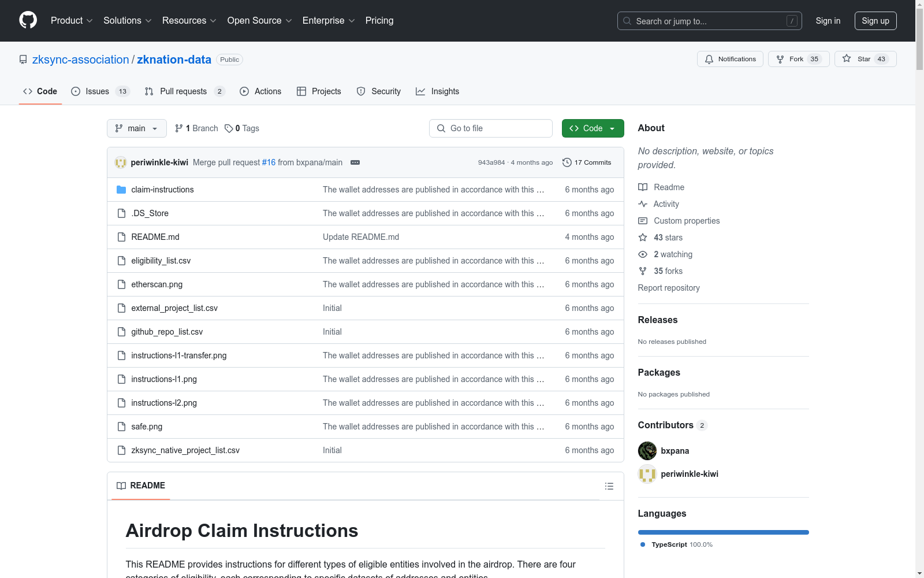Viewport: 924px width, 578px height.
Task: Click the Custom properties note icon
Action: pos(643,221)
